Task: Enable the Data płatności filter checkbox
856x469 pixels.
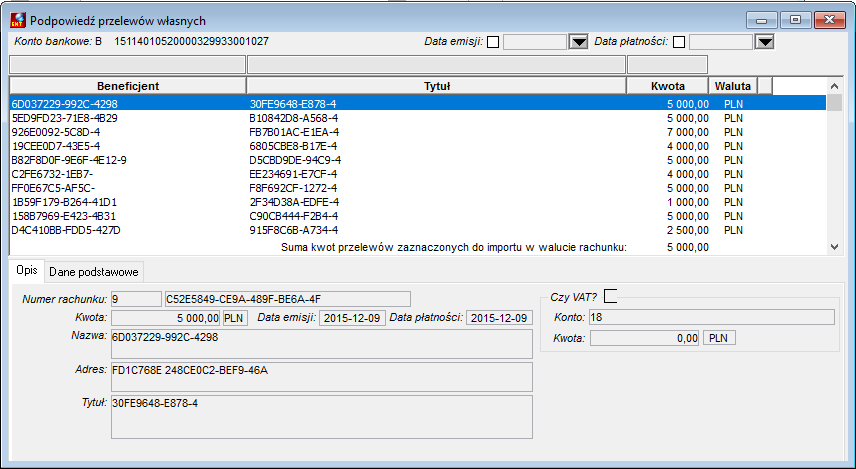Action: (679, 42)
